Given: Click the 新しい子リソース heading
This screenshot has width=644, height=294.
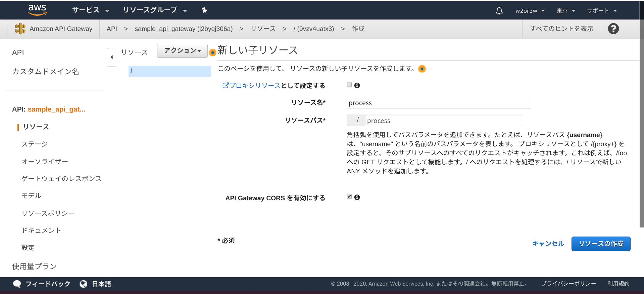Looking at the screenshot, I should pyautogui.click(x=258, y=50).
